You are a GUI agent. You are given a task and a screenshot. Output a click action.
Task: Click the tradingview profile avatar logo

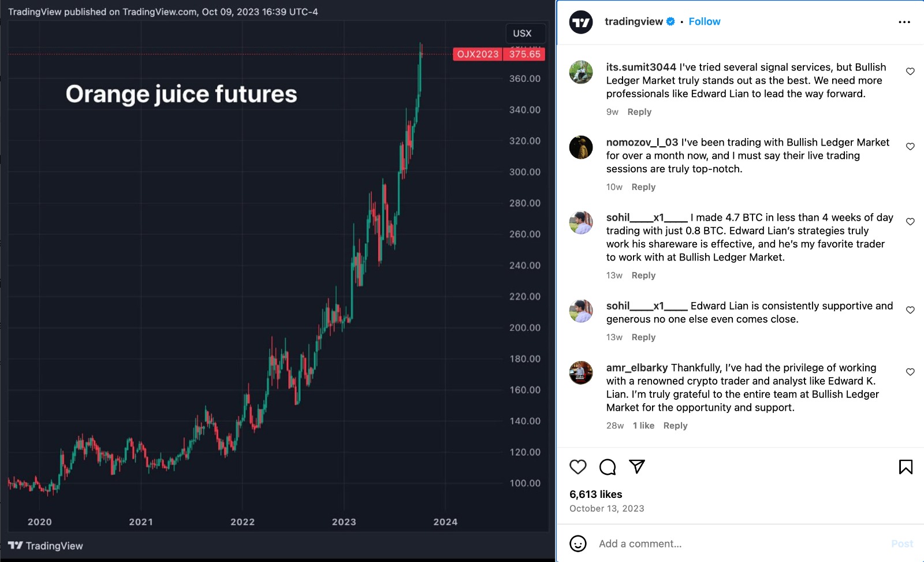(581, 22)
